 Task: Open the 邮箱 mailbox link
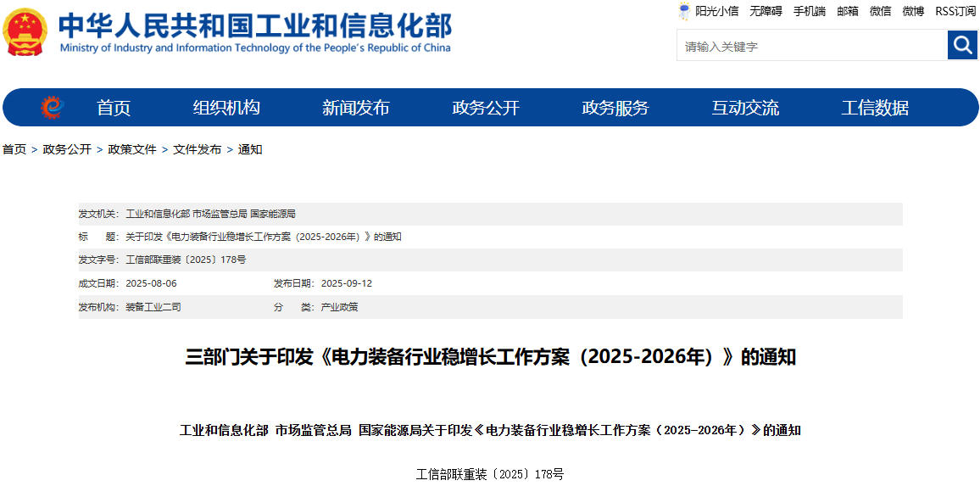point(848,11)
